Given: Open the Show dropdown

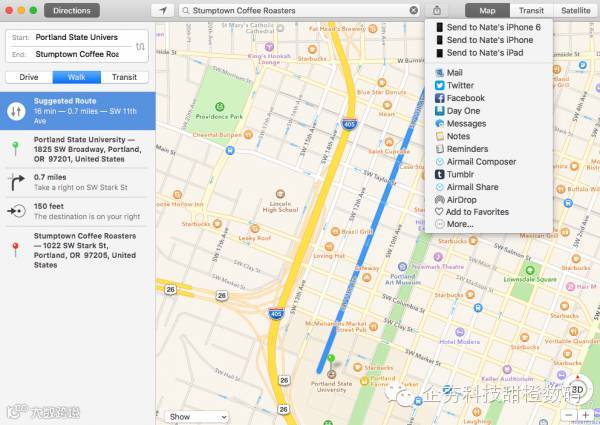Looking at the screenshot, I should [x=197, y=417].
